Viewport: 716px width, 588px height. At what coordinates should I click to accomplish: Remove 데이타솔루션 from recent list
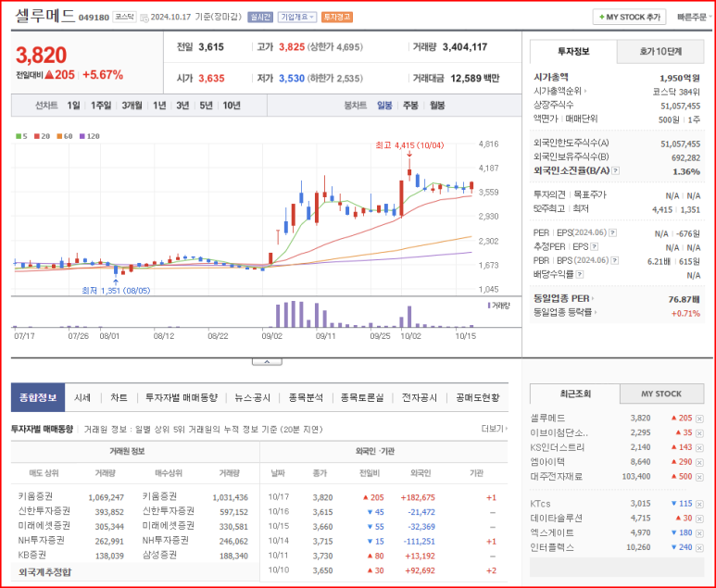(x=699, y=519)
